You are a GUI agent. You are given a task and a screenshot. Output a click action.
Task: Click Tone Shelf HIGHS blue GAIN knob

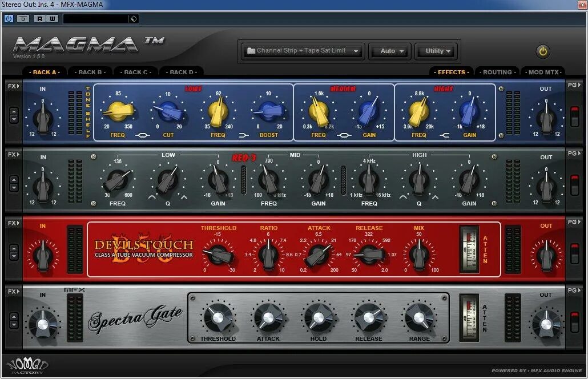coord(469,112)
